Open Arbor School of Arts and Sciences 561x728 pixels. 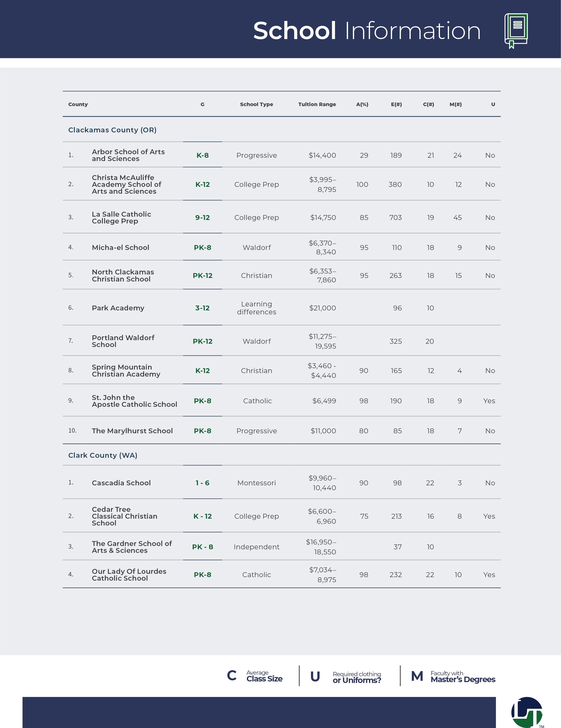[x=128, y=155]
